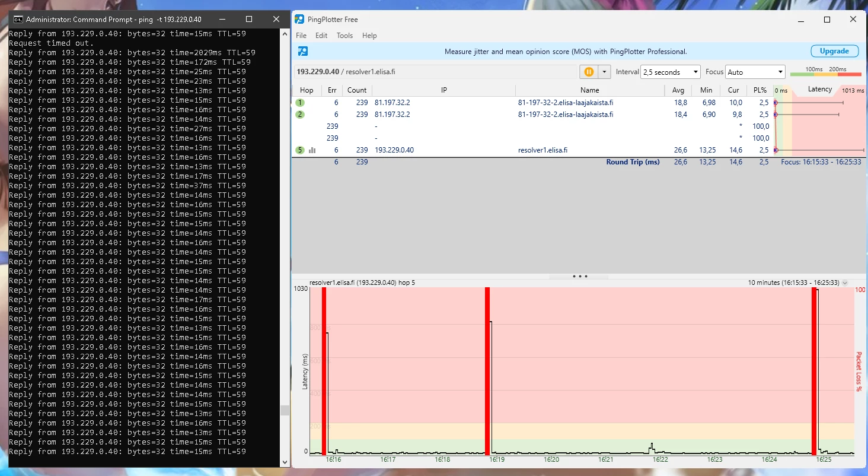Screen dimensions: 868x476
Task: Click the Cur column header
Action: tap(733, 90)
